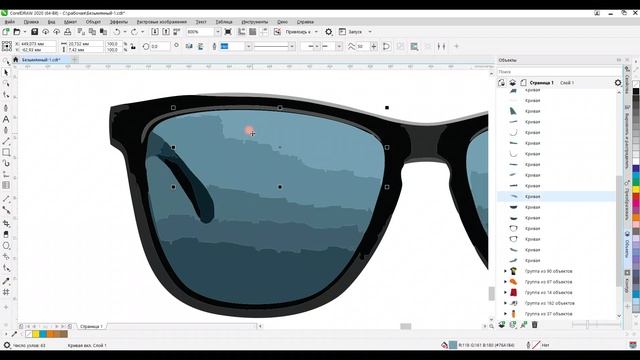
Task: Expand 'Группа из 90 объектов'
Action: [505, 271]
